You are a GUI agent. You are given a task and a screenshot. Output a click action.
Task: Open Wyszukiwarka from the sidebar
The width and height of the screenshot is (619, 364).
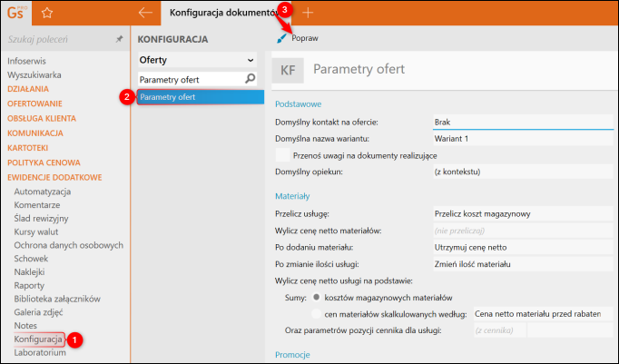tap(34, 74)
